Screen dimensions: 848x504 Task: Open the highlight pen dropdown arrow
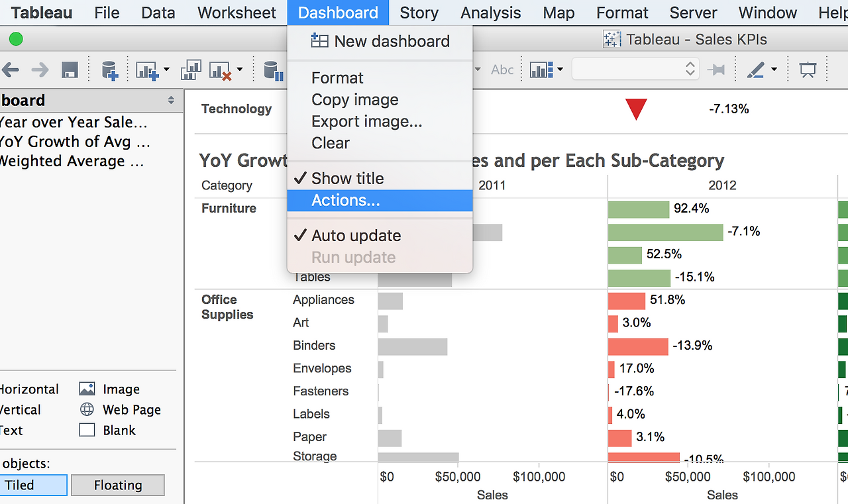click(774, 70)
